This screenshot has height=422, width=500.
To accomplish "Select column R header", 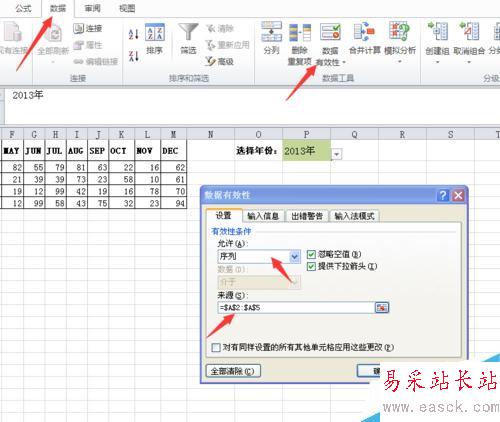I will [403, 134].
